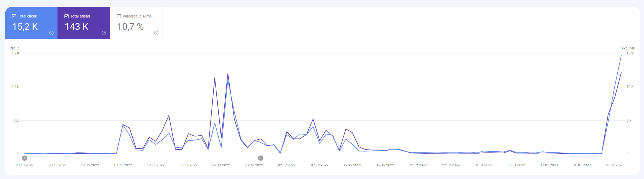Image resolution: width=644 pixels, height=179 pixels.
Task: Click the 21.01.2023 date on the x-axis
Action: coord(614,165)
